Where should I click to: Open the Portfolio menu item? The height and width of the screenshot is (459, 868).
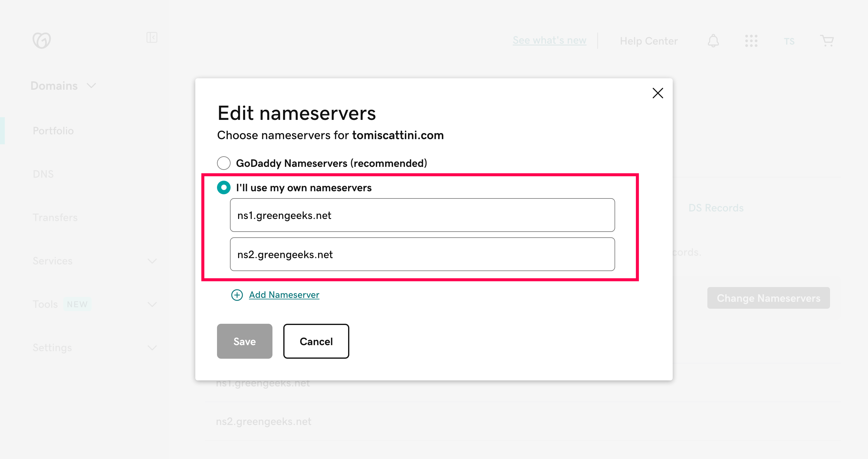(53, 131)
